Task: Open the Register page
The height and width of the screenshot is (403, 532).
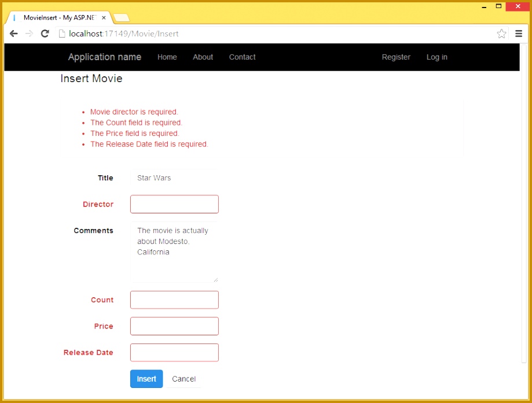Action: pyautogui.click(x=396, y=57)
